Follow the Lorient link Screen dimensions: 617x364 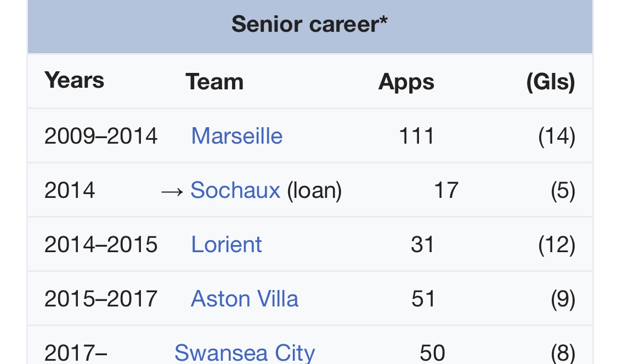[x=226, y=244]
